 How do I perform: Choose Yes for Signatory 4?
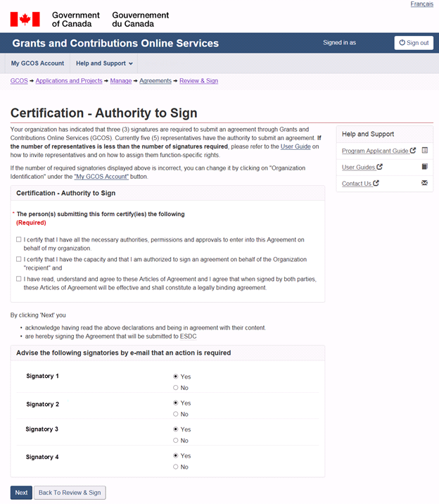pos(176,455)
